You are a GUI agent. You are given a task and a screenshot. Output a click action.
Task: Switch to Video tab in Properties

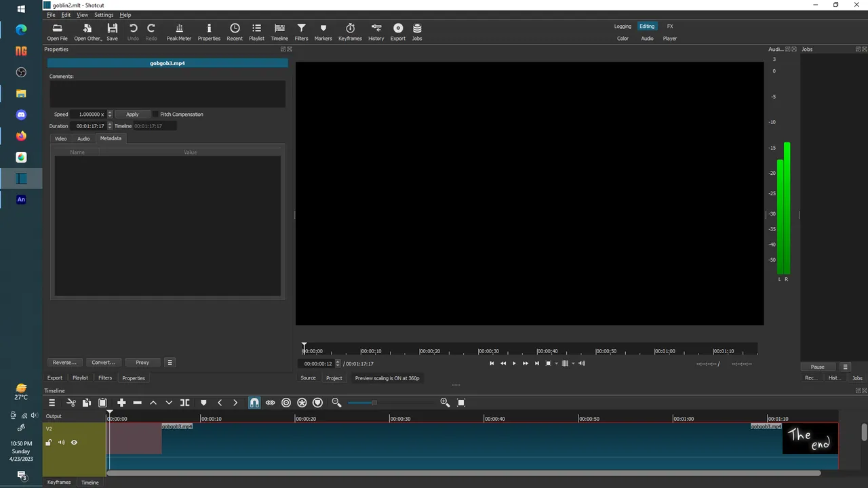click(x=60, y=138)
